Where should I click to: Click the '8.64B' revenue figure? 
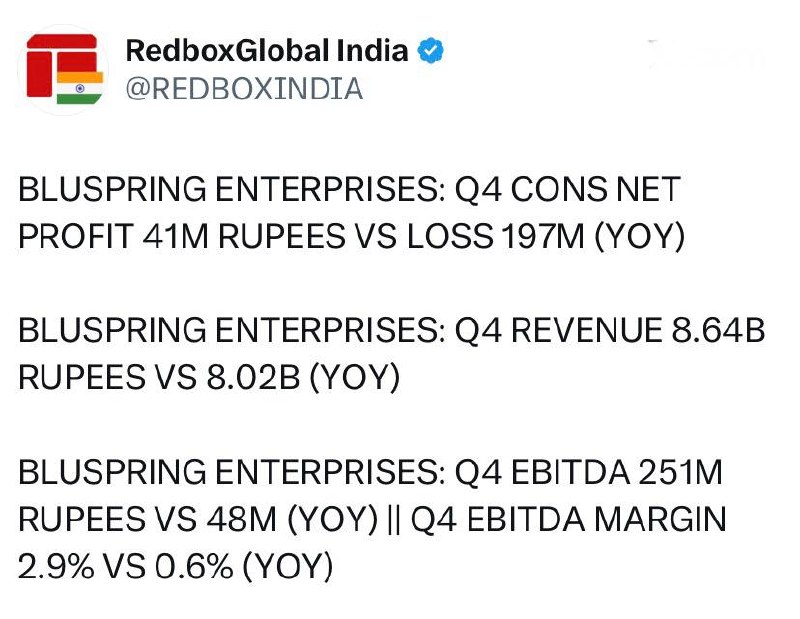pos(718,330)
